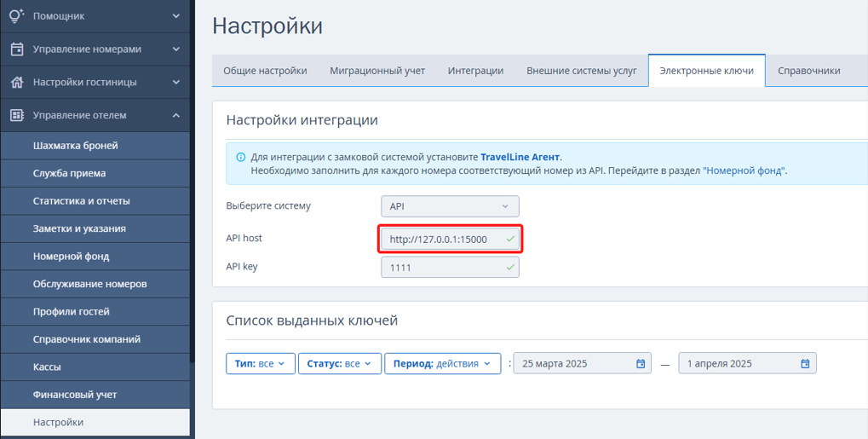Click the Управление номерами calendar icon
This screenshot has height=439, width=868.
17,49
